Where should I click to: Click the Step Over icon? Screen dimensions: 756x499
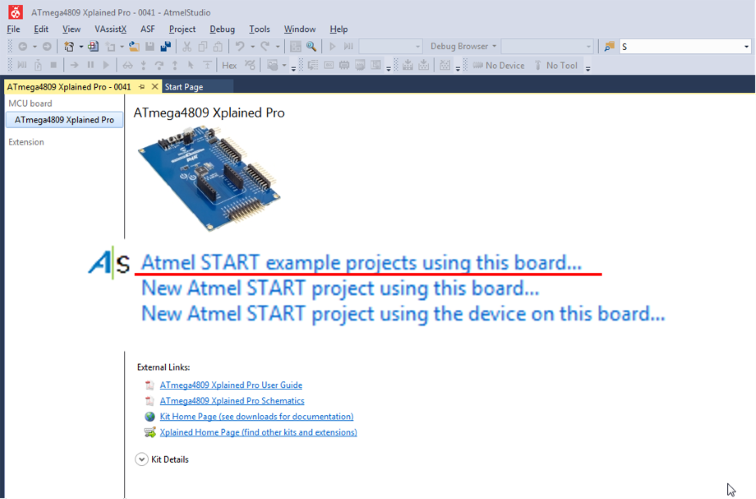click(159, 65)
